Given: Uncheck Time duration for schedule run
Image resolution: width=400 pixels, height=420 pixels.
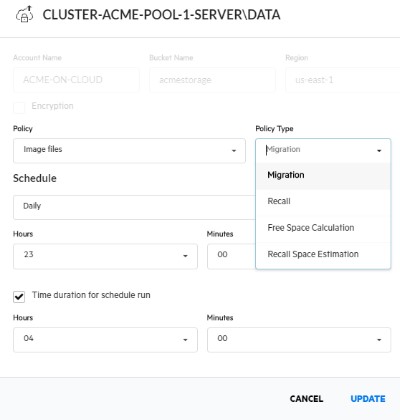Looking at the screenshot, I should coord(19,296).
